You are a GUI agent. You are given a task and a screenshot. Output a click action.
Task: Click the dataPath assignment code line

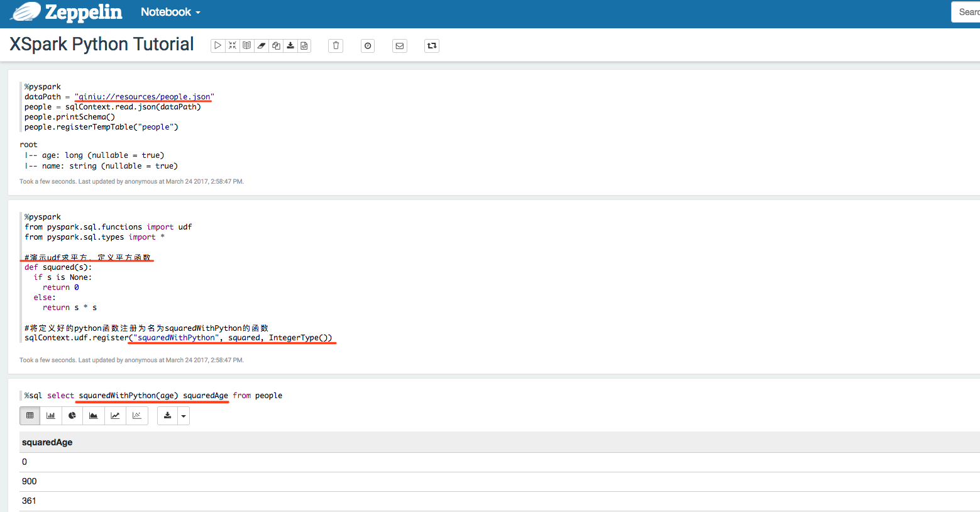[x=119, y=97]
